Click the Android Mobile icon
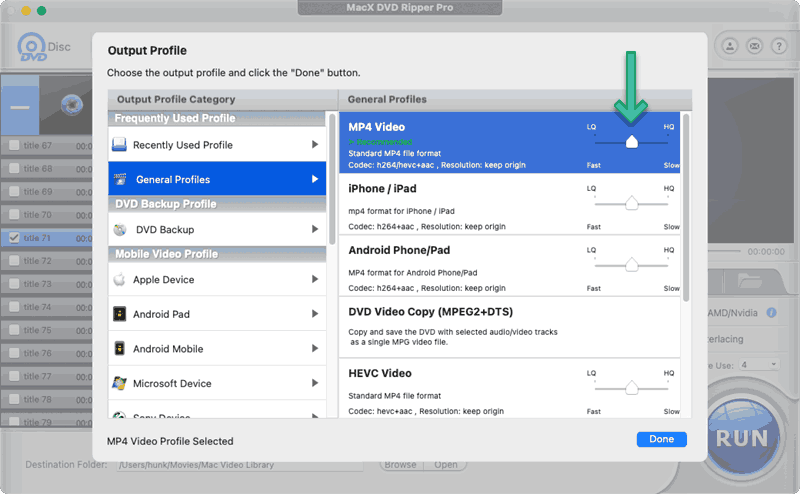Screen dimensions: 800x494 tap(119, 349)
